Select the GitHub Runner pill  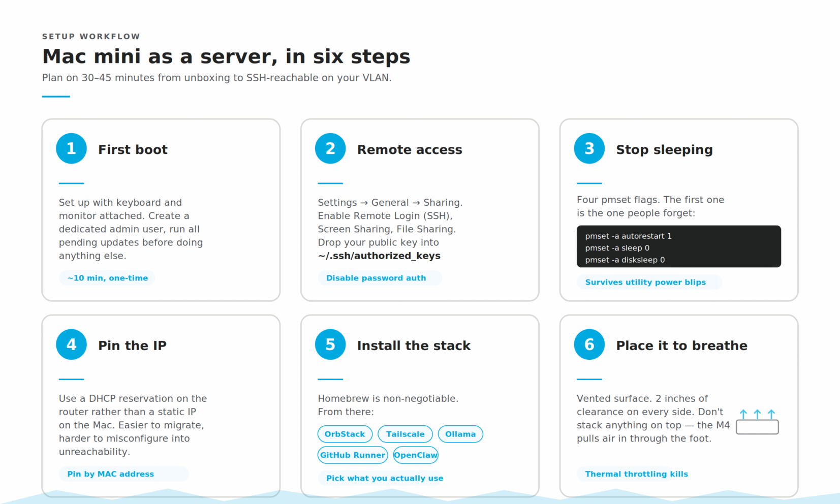(353, 455)
